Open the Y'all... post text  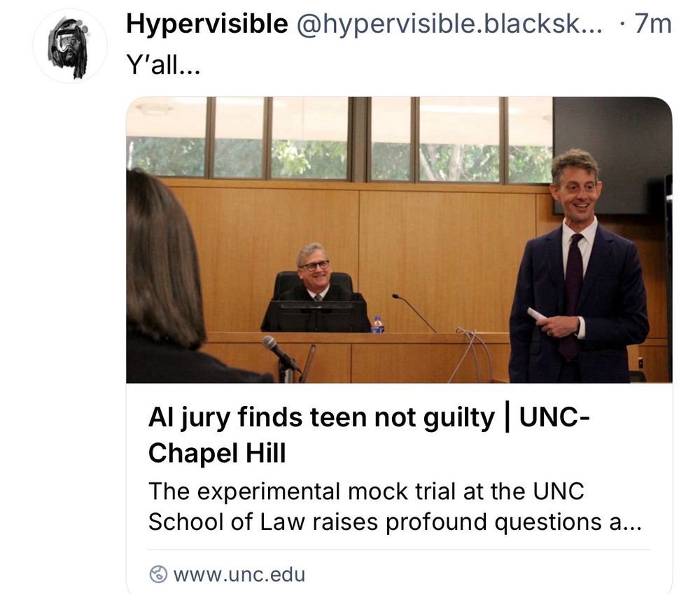163,66
